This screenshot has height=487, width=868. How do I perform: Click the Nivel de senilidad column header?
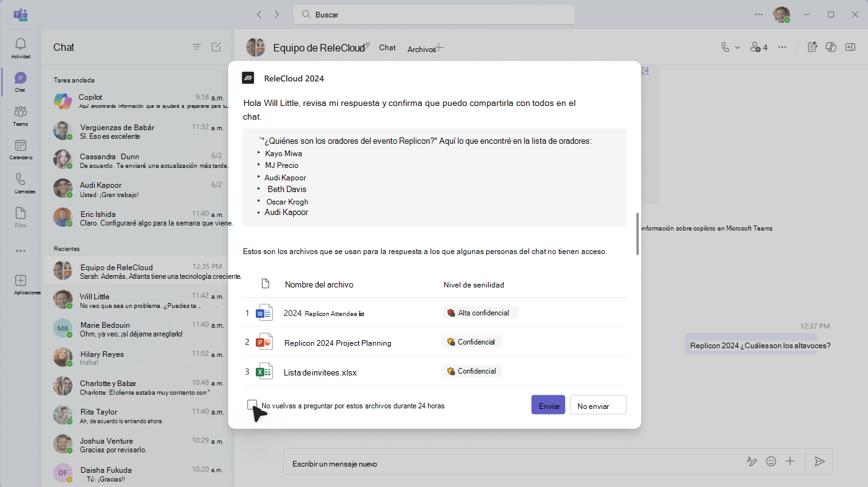point(474,285)
